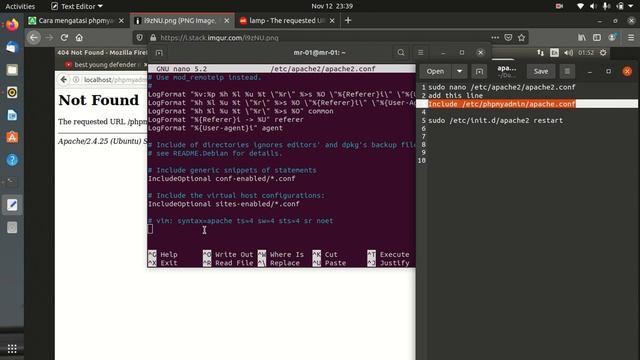640x360 pixels.
Task: Click screen recording indicator in top bar
Action: tap(559, 6)
